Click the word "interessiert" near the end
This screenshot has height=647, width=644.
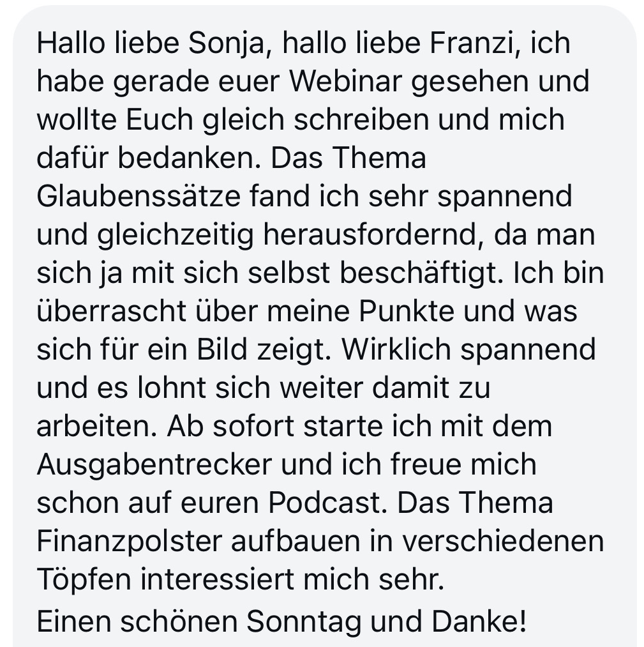point(218,579)
